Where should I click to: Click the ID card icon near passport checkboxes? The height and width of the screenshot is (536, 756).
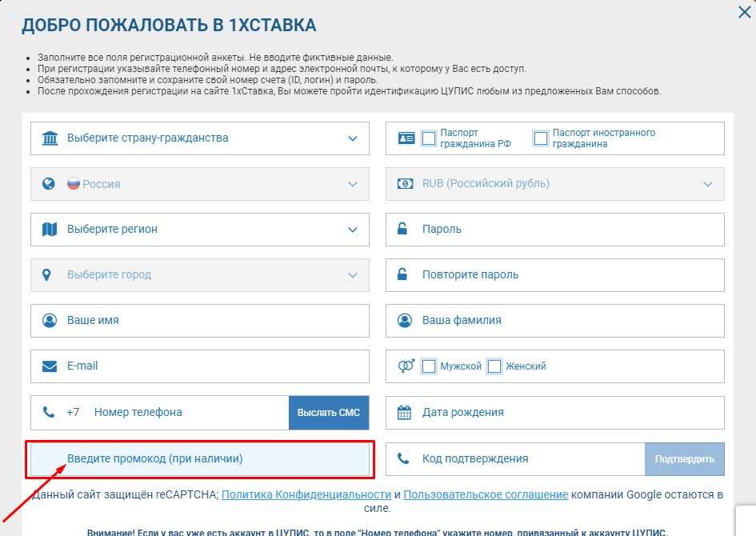[406, 138]
